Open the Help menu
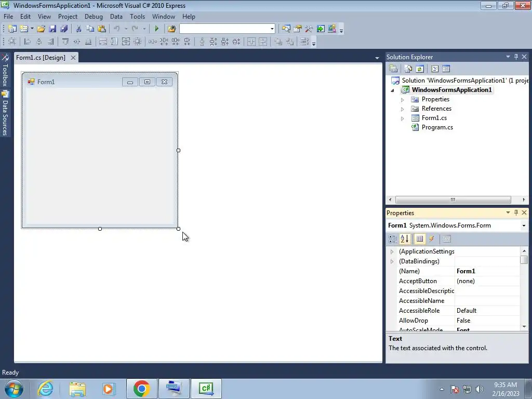Image resolution: width=532 pixels, height=399 pixels. point(189,16)
